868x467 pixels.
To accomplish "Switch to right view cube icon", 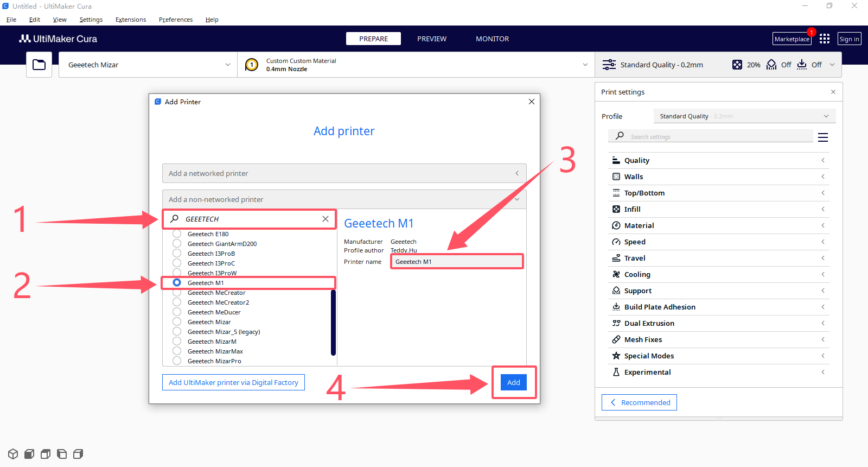I will [x=78, y=454].
